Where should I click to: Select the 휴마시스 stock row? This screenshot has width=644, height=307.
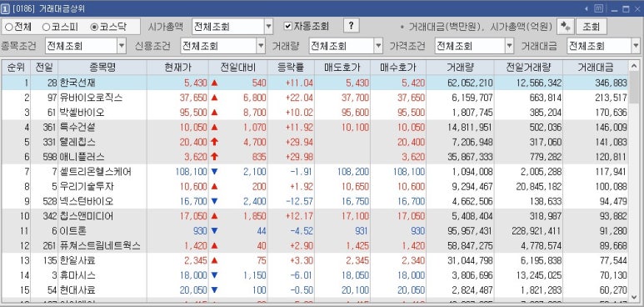[315, 275]
